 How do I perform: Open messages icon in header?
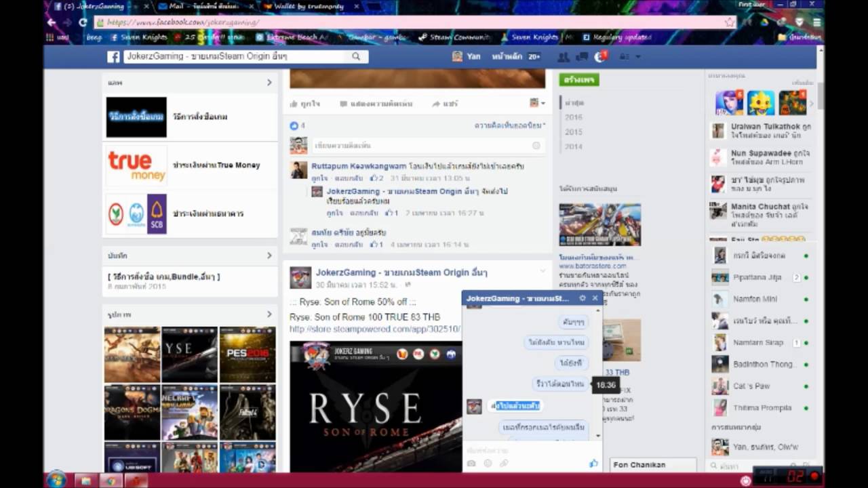[x=581, y=57]
